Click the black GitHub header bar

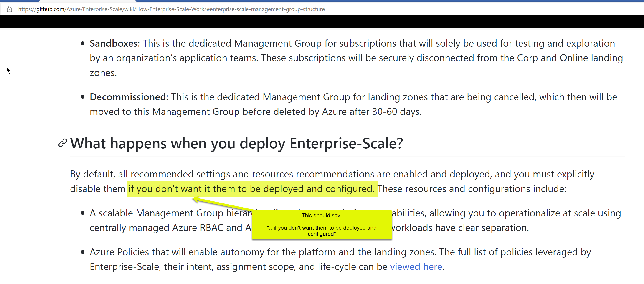(322, 21)
